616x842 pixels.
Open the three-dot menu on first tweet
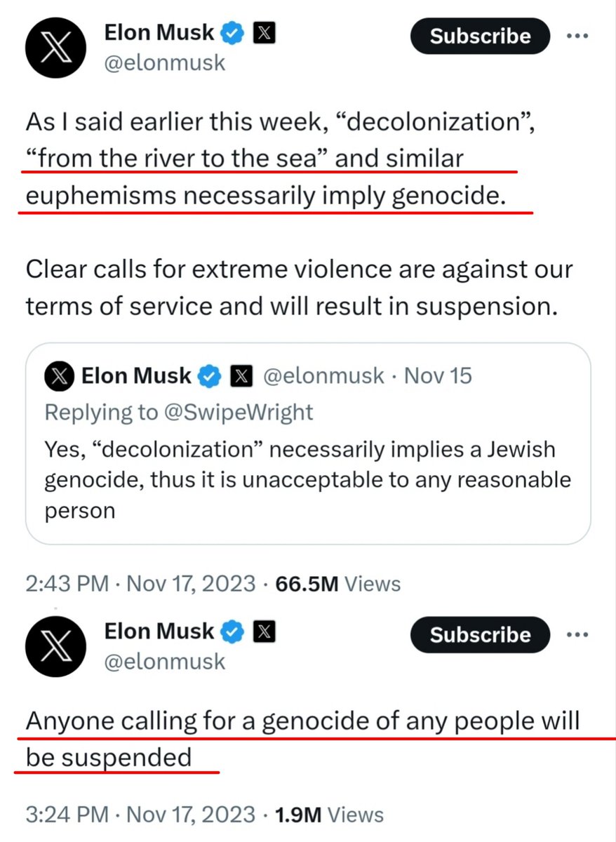[577, 36]
